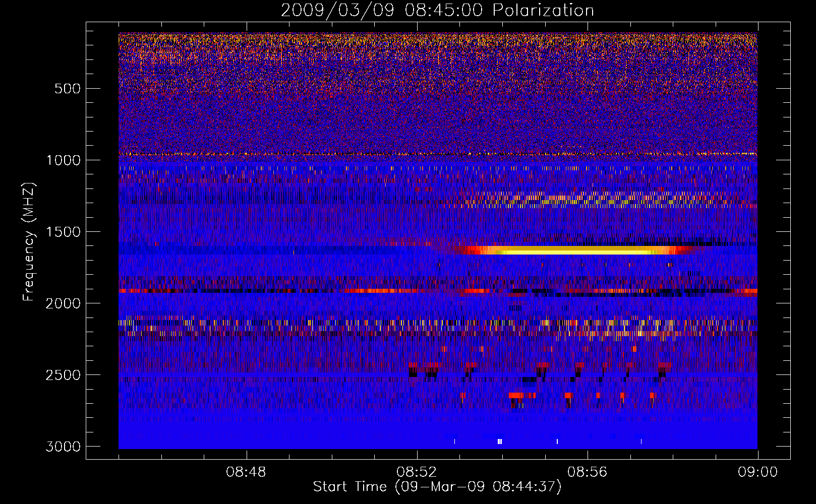Click the 3000 frequency tick label
This screenshot has width=816, height=504.
click(63, 447)
